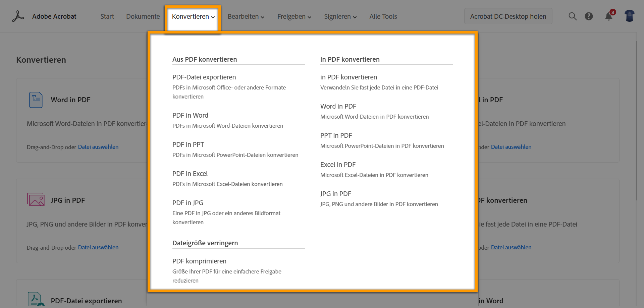Expand the Freigeben dropdown
Screen dimensions: 644x308
click(294, 16)
